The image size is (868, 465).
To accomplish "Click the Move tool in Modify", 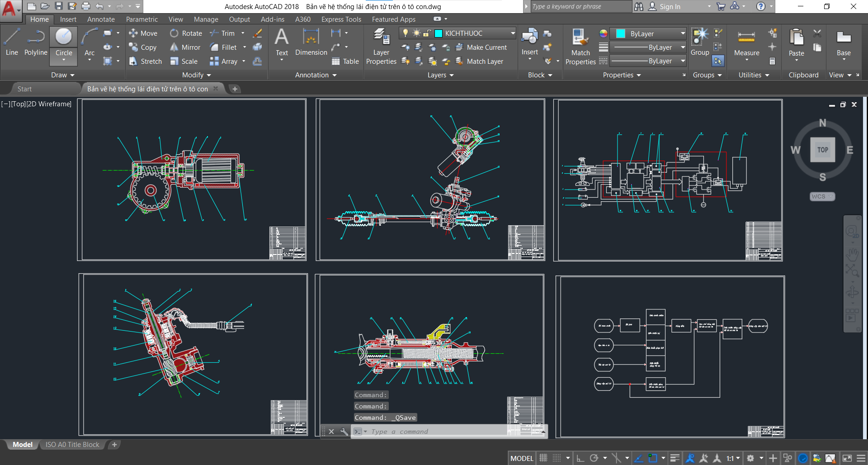I will [143, 33].
